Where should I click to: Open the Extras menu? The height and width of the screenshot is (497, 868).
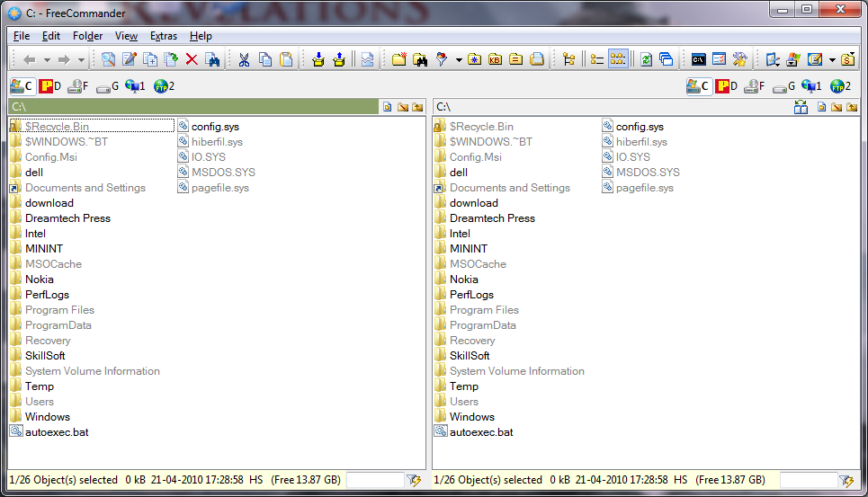[164, 36]
